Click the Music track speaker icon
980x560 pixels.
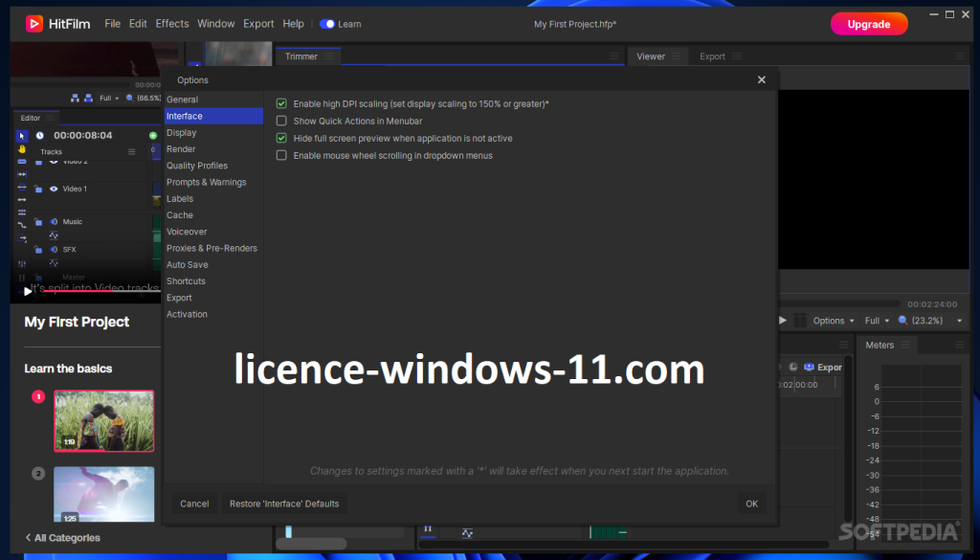coord(54,222)
